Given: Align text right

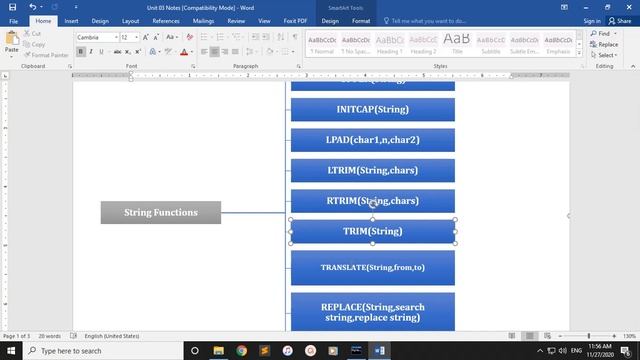Looking at the screenshot, I should 224,52.
